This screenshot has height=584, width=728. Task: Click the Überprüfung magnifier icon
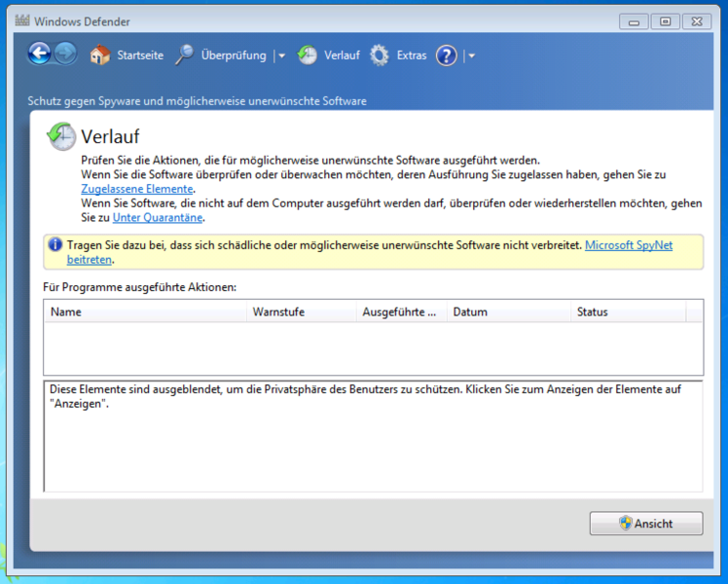184,55
